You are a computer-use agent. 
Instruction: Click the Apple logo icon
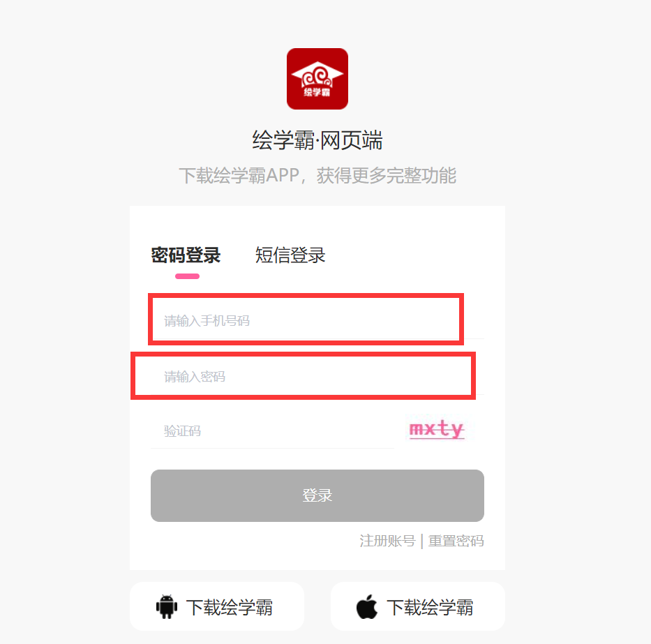(x=367, y=606)
